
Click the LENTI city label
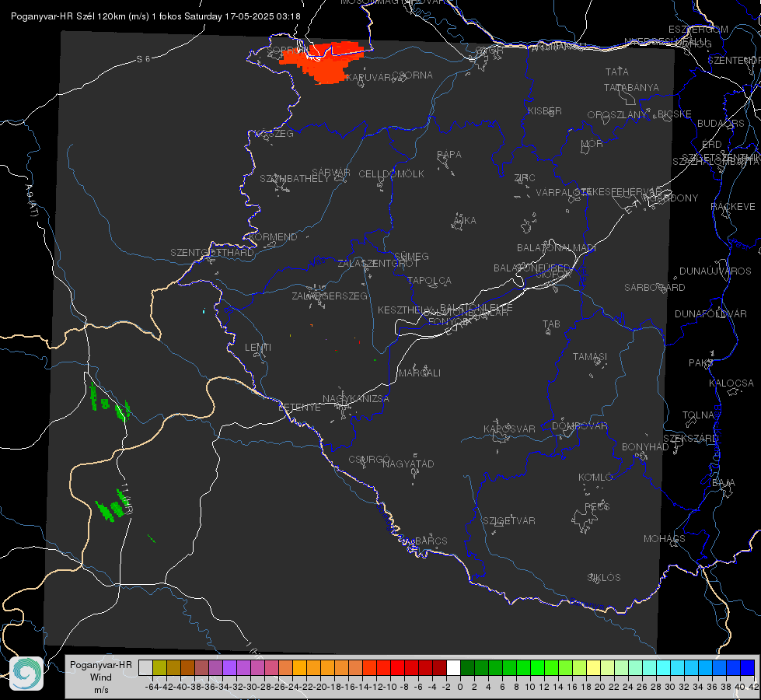[x=258, y=348]
